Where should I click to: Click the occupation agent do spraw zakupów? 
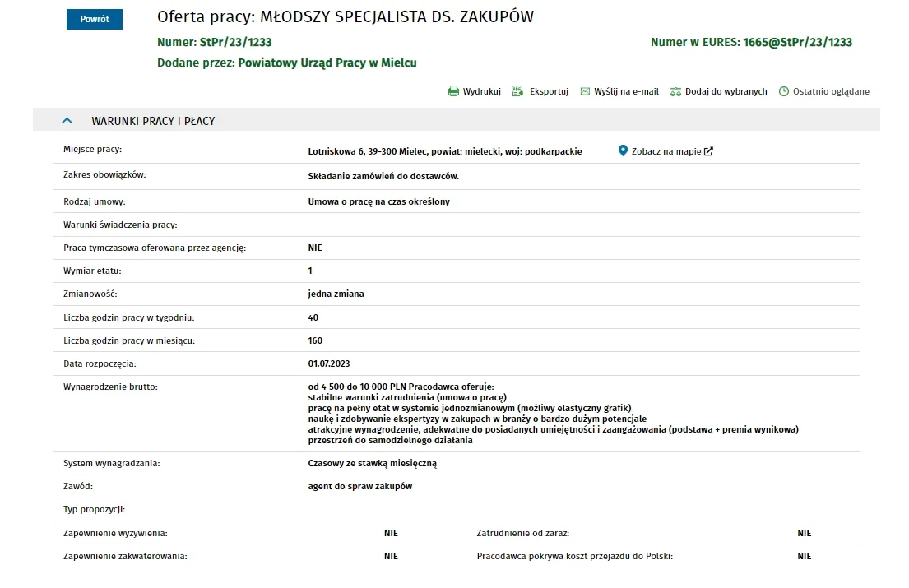pyautogui.click(x=360, y=487)
